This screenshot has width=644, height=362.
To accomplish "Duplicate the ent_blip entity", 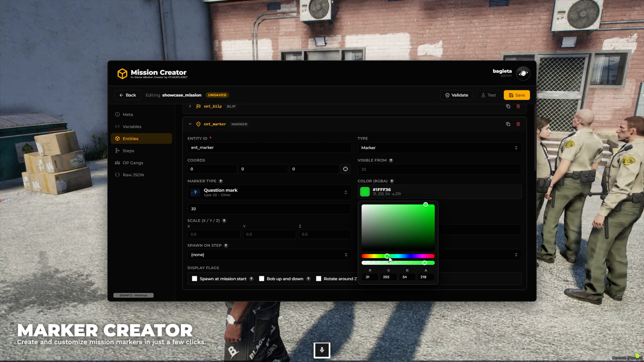I will pos(508,106).
